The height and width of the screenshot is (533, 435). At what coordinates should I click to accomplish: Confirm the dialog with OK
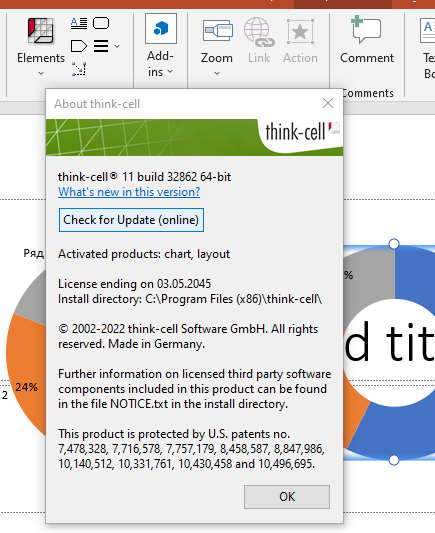(287, 497)
